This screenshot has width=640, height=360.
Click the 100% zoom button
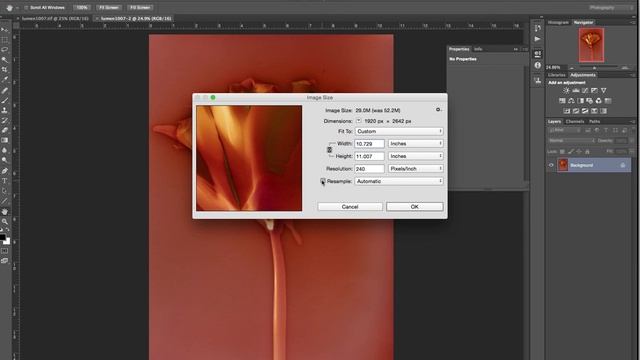pos(82,8)
